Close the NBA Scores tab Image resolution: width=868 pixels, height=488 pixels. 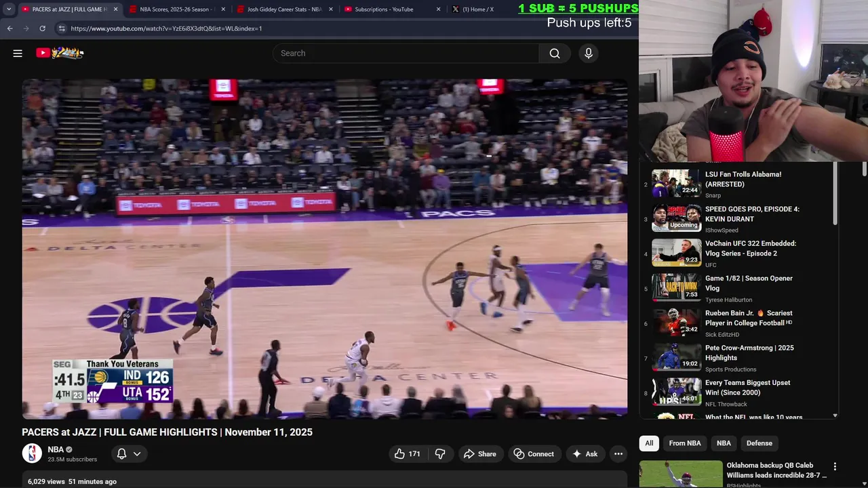pyautogui.click(x=223, y=9)
